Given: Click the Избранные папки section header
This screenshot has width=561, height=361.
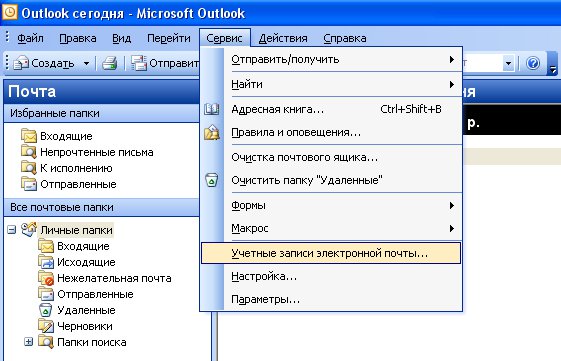Looking at the screenshot, I should (102, 113).
